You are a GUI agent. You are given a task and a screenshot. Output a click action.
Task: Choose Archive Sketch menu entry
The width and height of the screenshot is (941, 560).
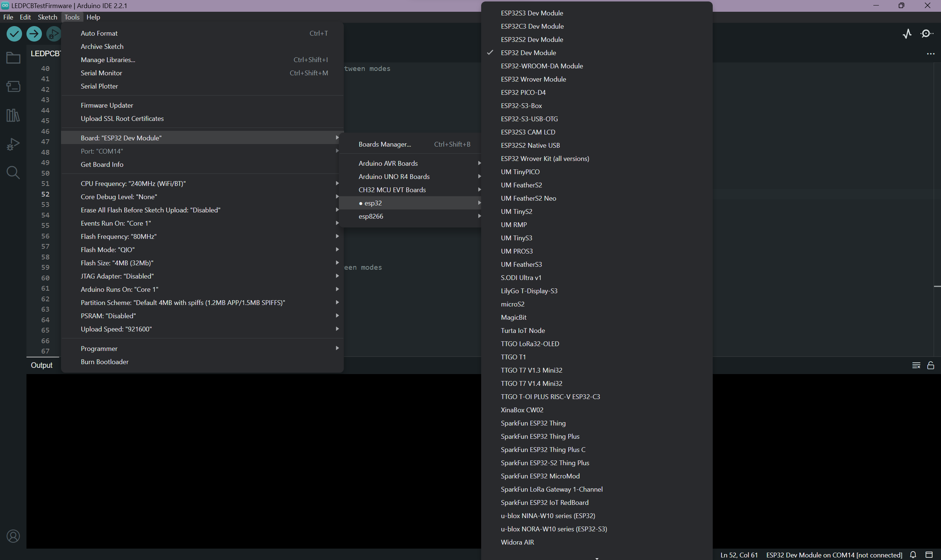202,46
